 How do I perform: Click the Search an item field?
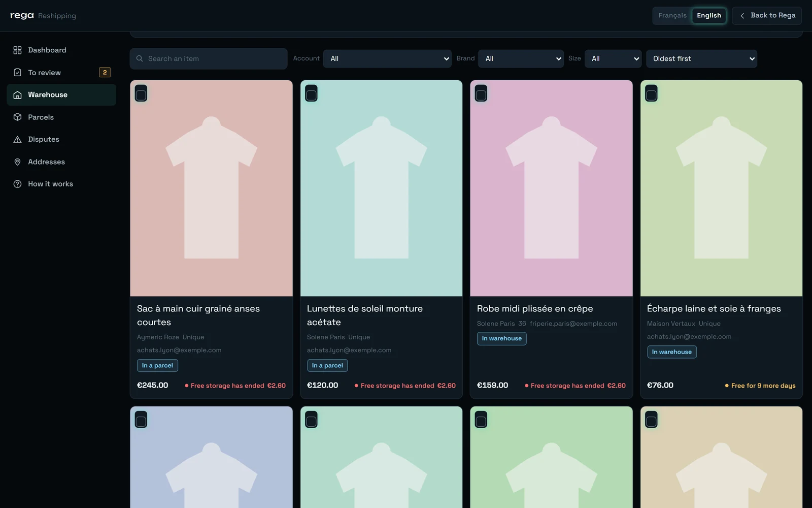(x=209, y=59)
